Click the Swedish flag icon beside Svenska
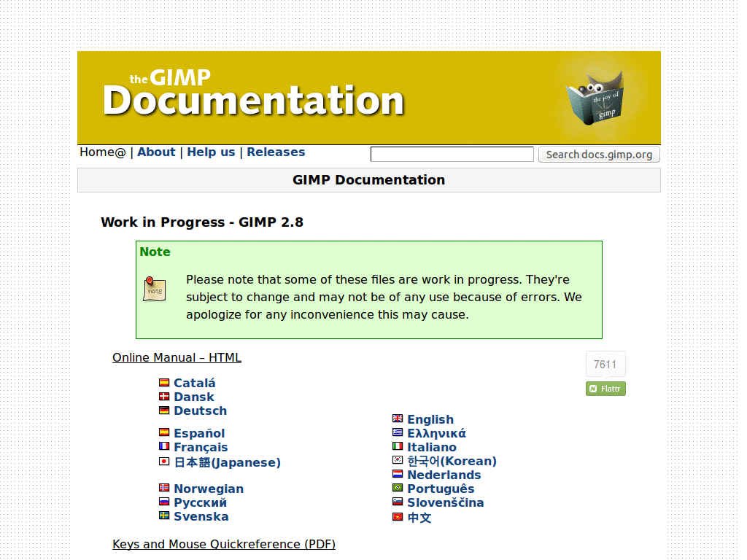 (164, 516)
